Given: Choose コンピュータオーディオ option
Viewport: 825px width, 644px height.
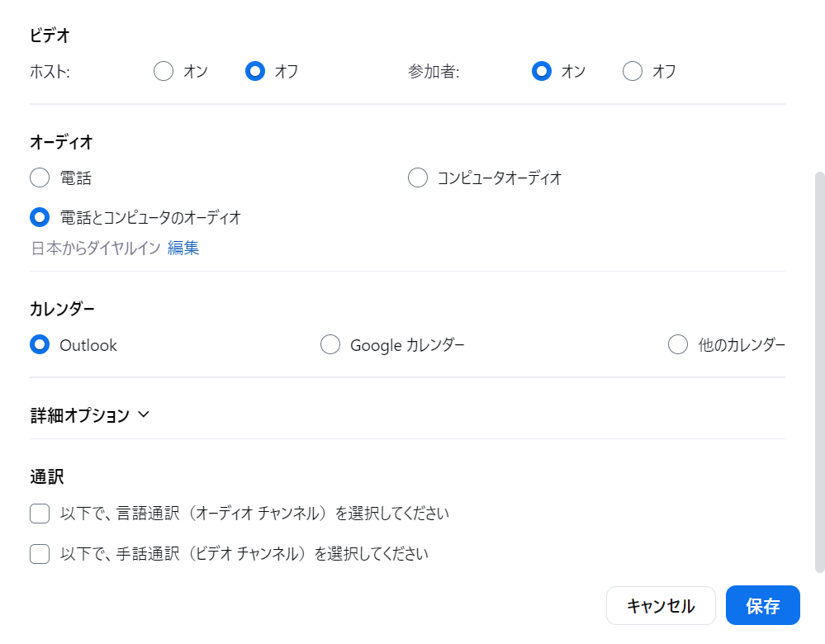Looking at the screenshot, I should (x=418, y=178).
